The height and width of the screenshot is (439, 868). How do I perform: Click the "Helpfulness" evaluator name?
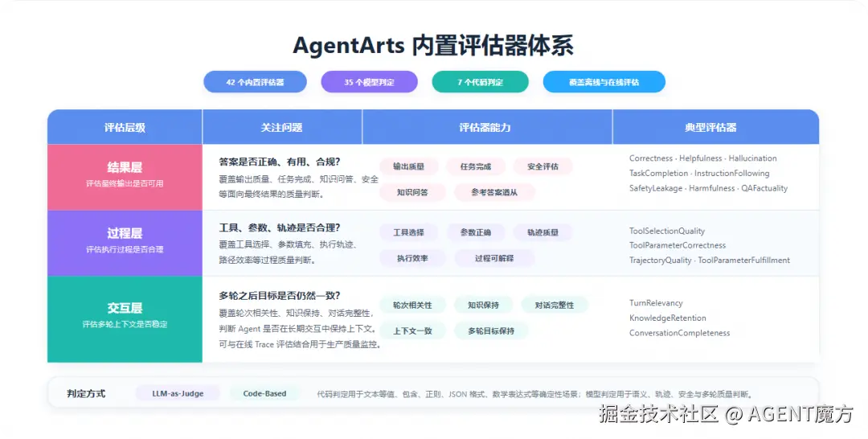click(701, 158)
